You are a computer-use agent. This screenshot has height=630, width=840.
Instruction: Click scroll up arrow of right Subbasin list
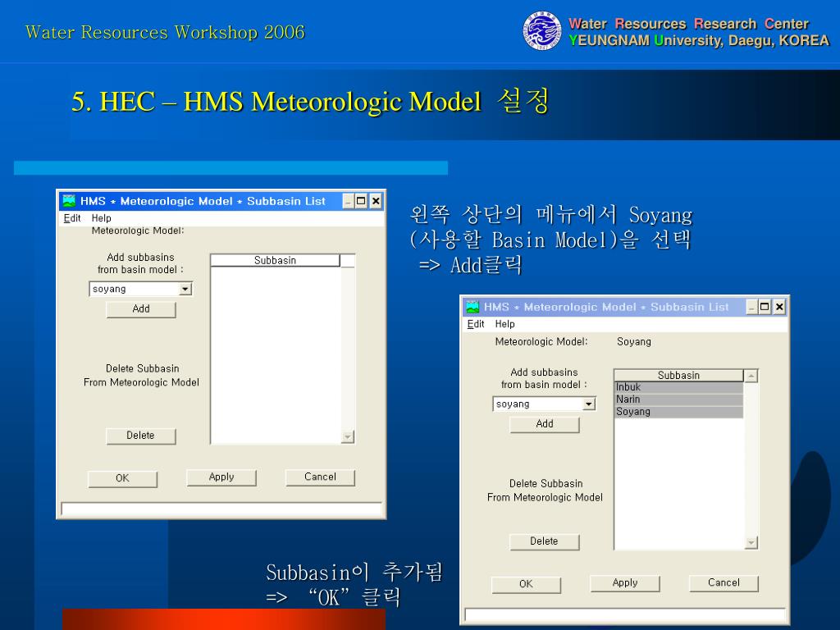751,376
